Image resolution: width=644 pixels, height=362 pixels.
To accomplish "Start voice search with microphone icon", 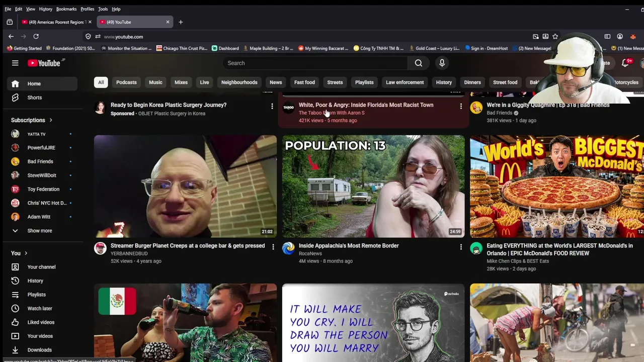I will pyautogui.click(x=442, y=63).
